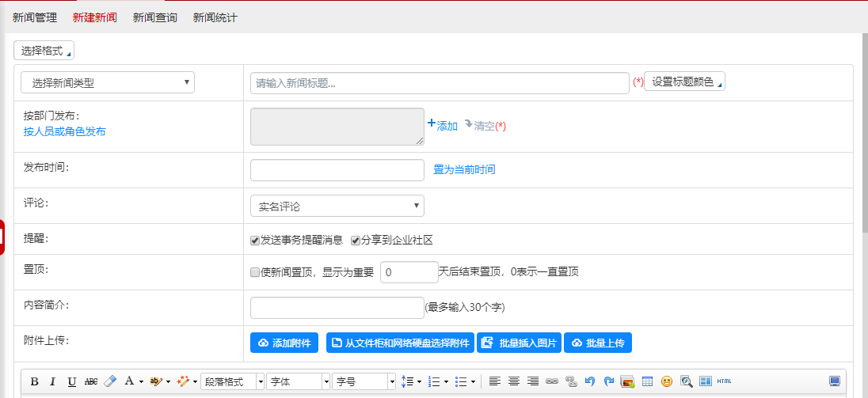Enable 使新闻置顶 checkbox
The width and height of the screenshot is (868, 398).
coord(255,272)
